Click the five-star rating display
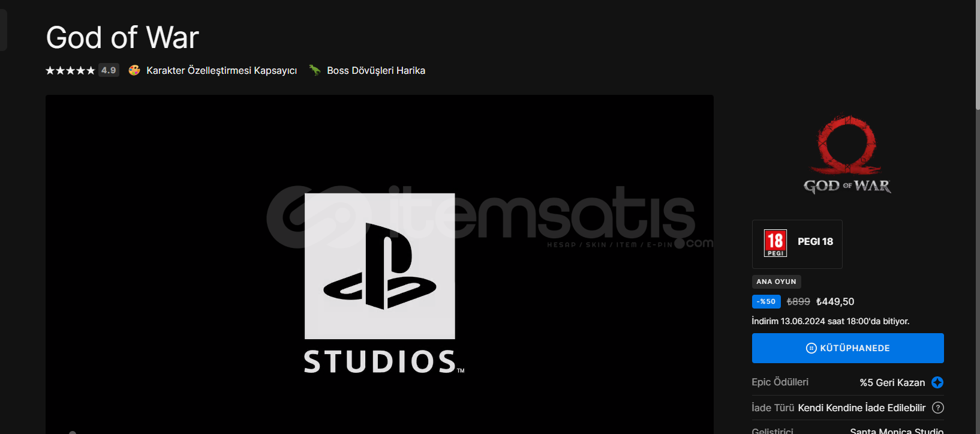This screenshot has width=980, height=434. tap(70, 70)
